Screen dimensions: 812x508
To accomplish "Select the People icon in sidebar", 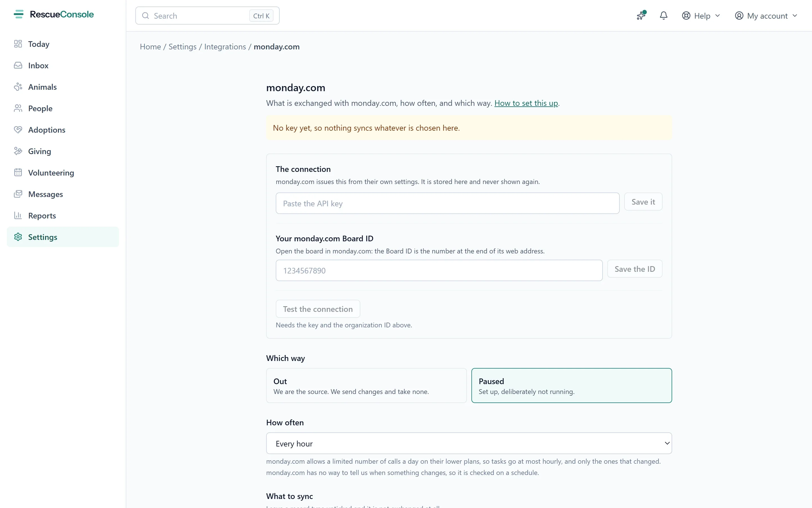I will [18, 108].
